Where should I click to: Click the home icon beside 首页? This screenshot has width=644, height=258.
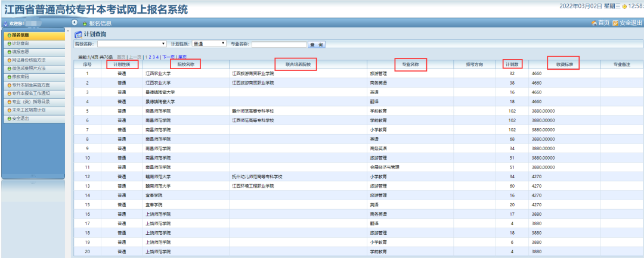coord(594,23)
